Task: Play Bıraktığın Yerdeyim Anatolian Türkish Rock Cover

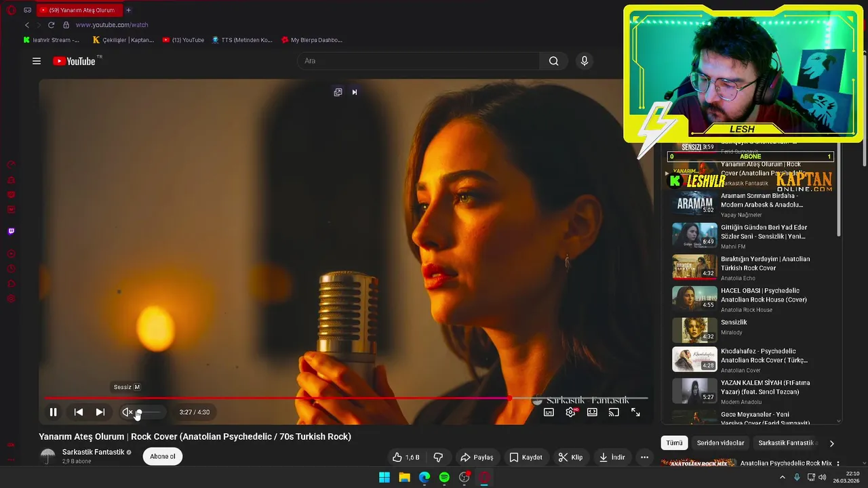Action: pyautogui.click(x=751, y=268)
